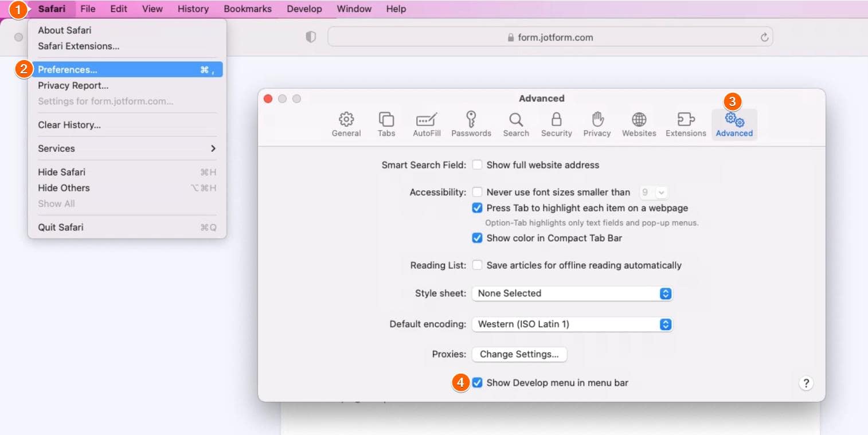
Task: Open the Bookmarks menu
Action: (x=248, y=9)
